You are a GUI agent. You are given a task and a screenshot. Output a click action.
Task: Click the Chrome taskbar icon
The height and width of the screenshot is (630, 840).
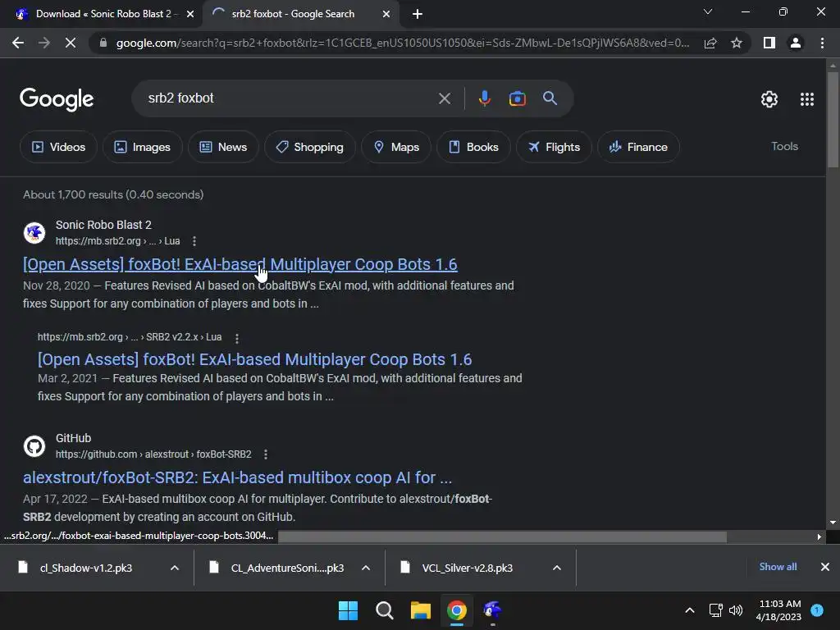pos(457,610)
